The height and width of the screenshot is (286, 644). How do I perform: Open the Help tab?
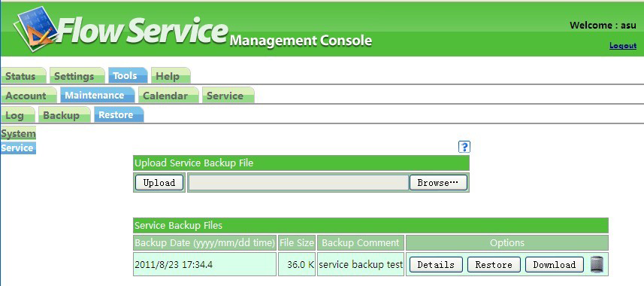point(171,76)
